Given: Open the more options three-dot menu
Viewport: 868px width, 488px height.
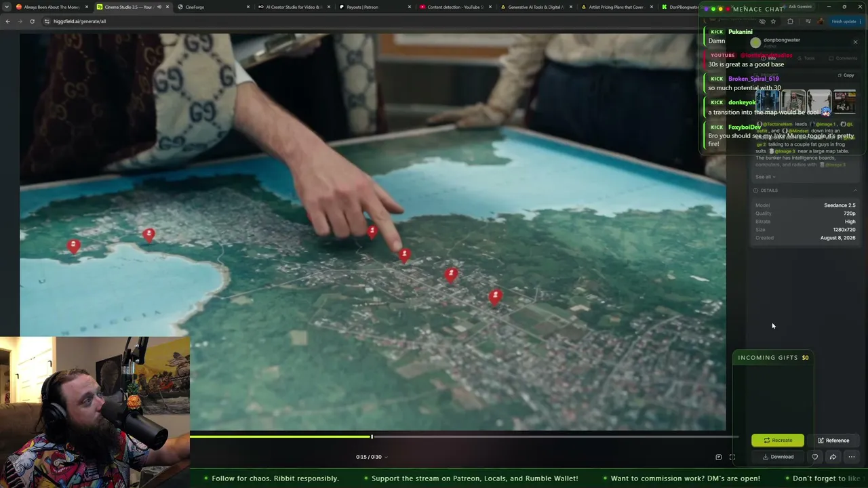Looking at the screenshot, I should pos(851,457).
